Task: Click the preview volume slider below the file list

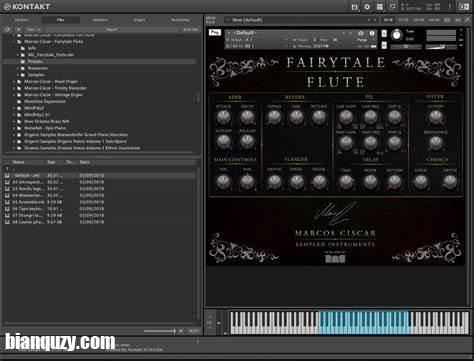Action: pos(159,331)
